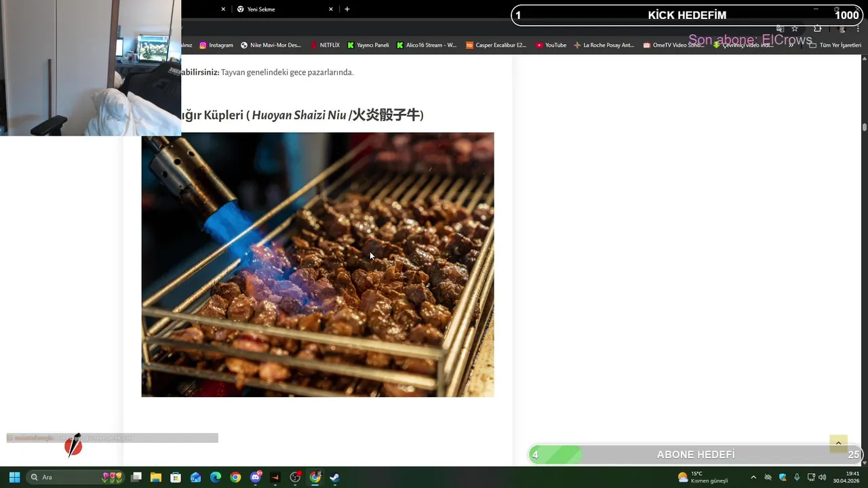Open a new browser tab
The width and height of the screenshot is (868, 488).
[x=347, y=9]
